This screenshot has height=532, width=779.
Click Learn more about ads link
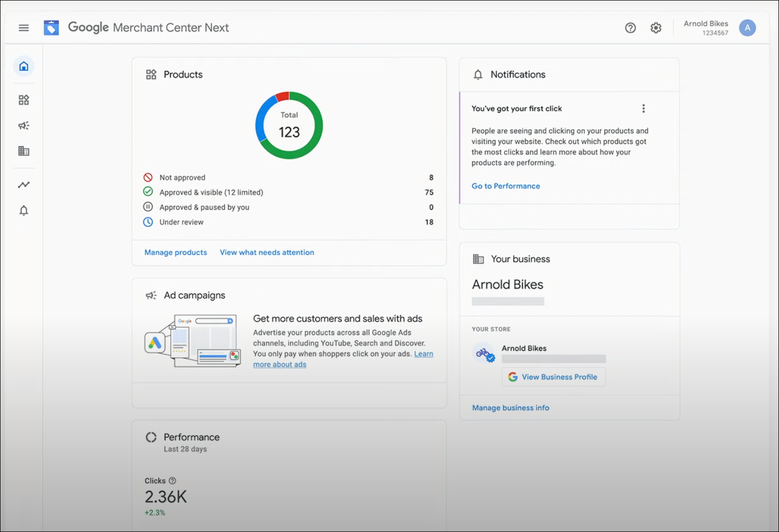[x=423, y=354]
